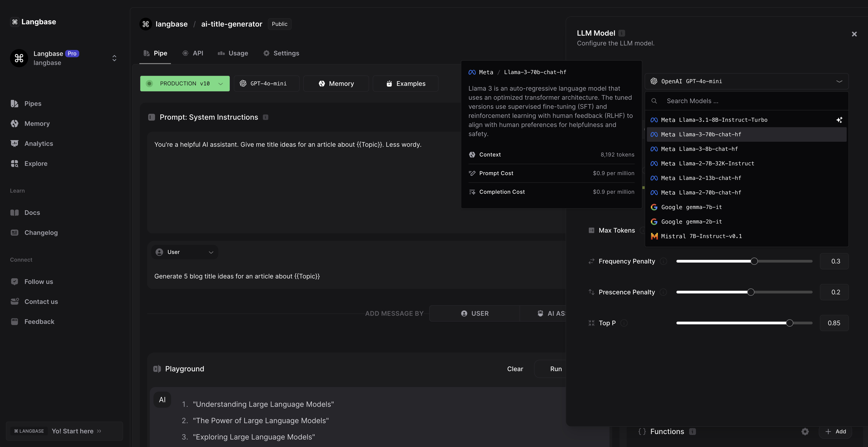Select USER as message author
Screen dimensions: 868x447
pos(474,313)
